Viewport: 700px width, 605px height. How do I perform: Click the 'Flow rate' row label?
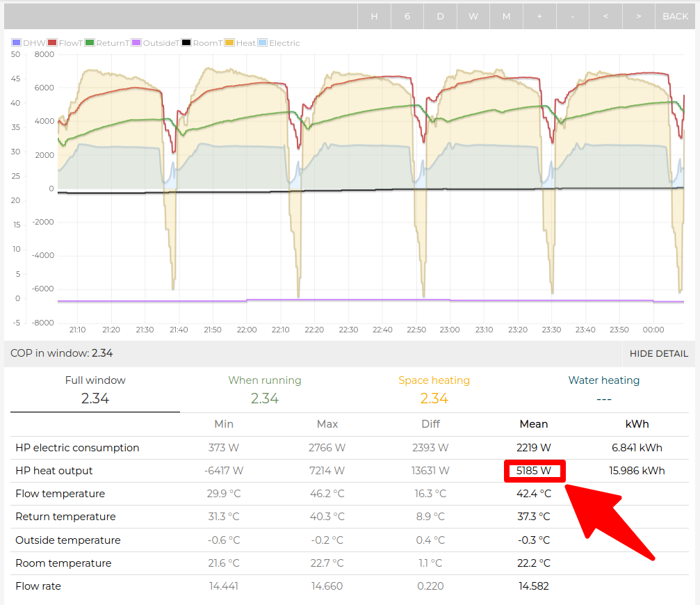point(38,586)
